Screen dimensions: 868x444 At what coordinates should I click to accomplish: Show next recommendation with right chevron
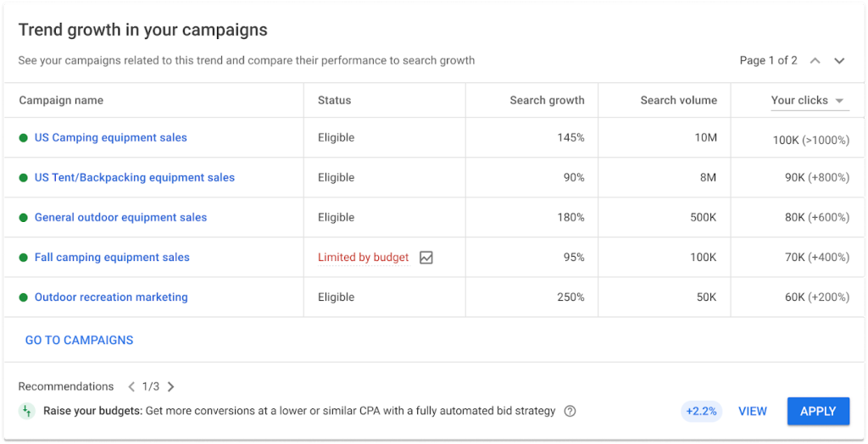tap(170, 387)
